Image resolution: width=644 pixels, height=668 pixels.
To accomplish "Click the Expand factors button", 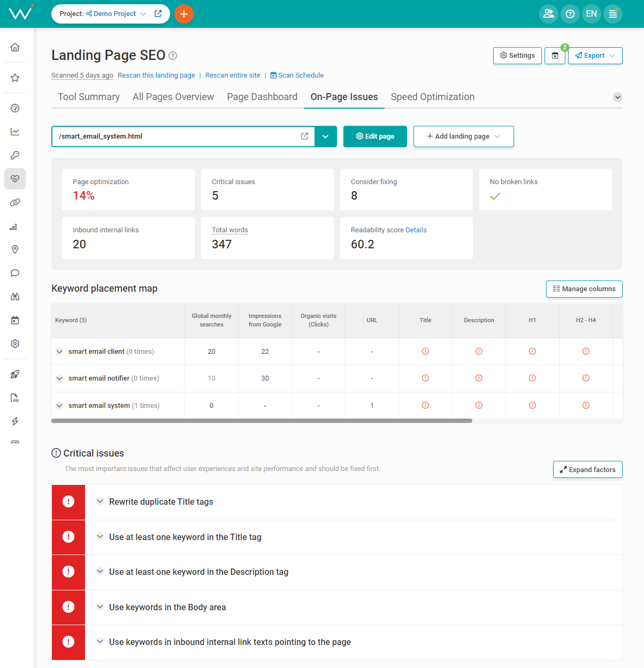I will pos(588,469).
